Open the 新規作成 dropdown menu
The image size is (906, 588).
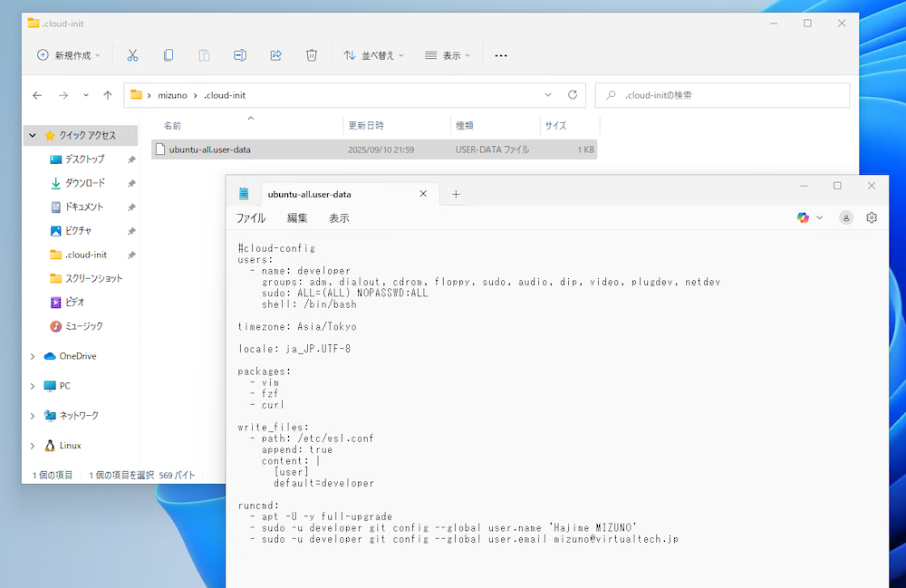pos(69,55)
